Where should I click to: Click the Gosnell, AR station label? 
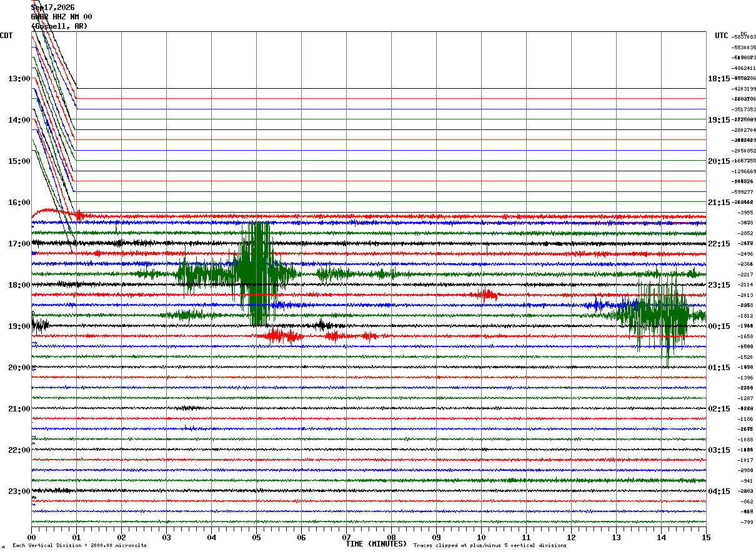[x=59, y=26]
